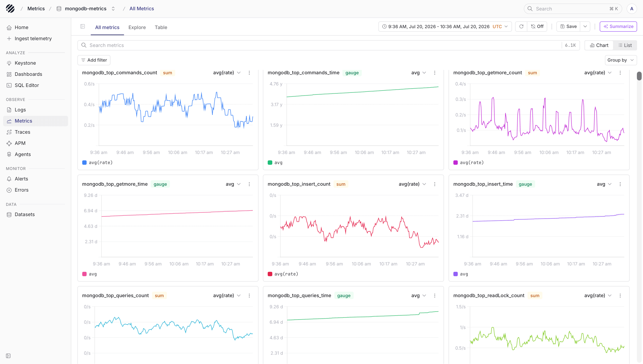Switch to the Chart view
Viewport: 643px width, 364px height.
tap(599, 45)
